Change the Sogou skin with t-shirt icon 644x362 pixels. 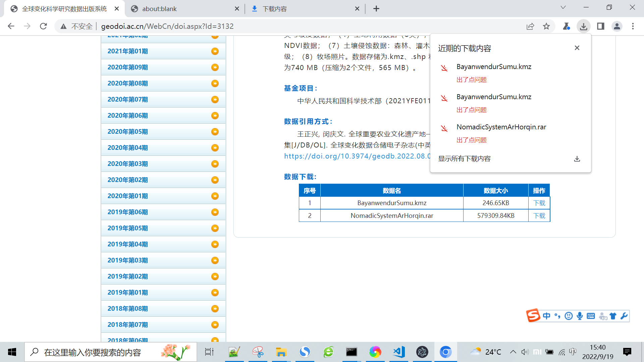[x=613, y=316]
